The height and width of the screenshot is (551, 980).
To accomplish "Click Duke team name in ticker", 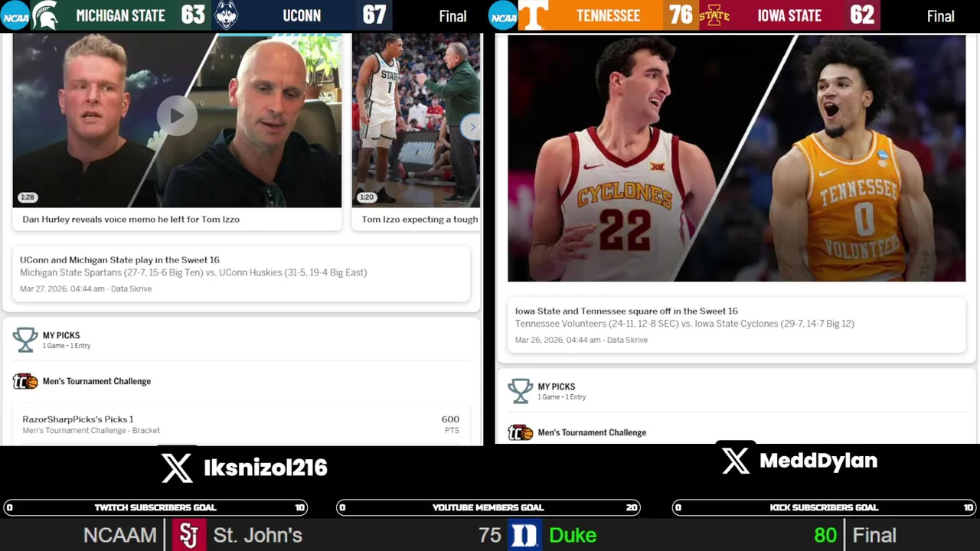I will coord(573,535).
